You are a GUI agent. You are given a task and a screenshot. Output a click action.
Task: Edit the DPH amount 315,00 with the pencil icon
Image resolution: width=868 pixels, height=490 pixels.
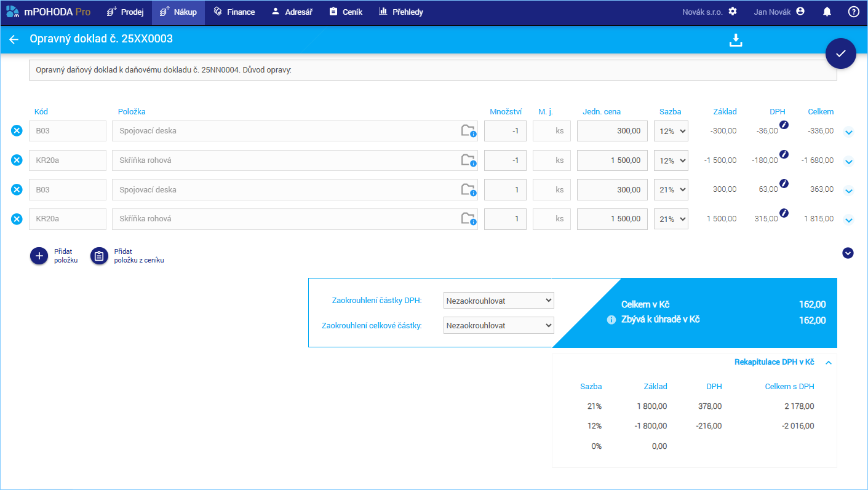click(x=784, y=213)
